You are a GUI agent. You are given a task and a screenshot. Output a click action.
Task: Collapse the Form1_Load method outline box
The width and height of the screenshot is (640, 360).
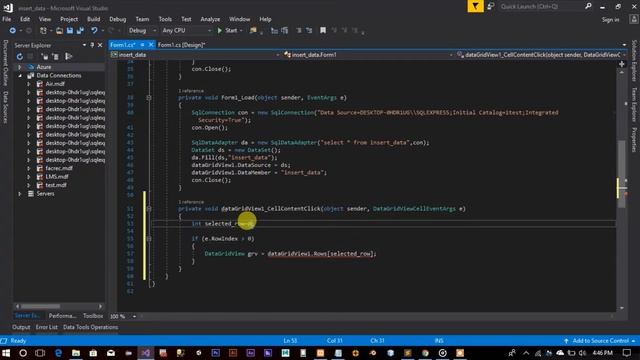[149, 98]
